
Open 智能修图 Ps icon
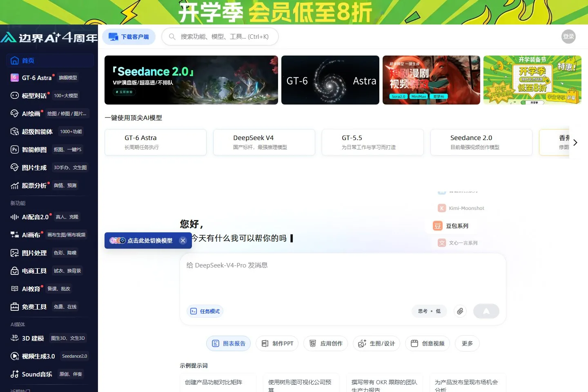(15, 149)
